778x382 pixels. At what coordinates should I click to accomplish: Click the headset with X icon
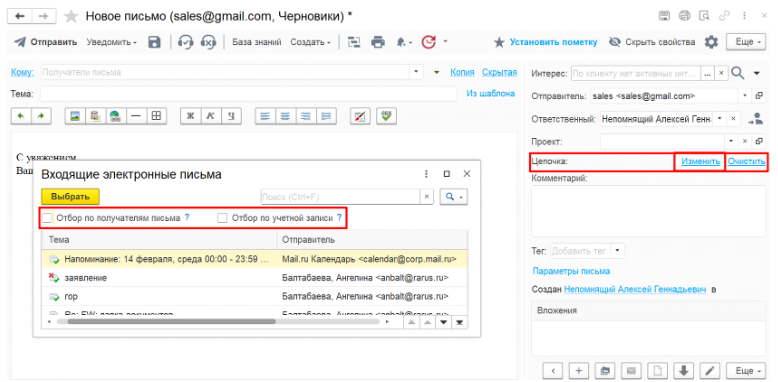click(x=208, y=42)
